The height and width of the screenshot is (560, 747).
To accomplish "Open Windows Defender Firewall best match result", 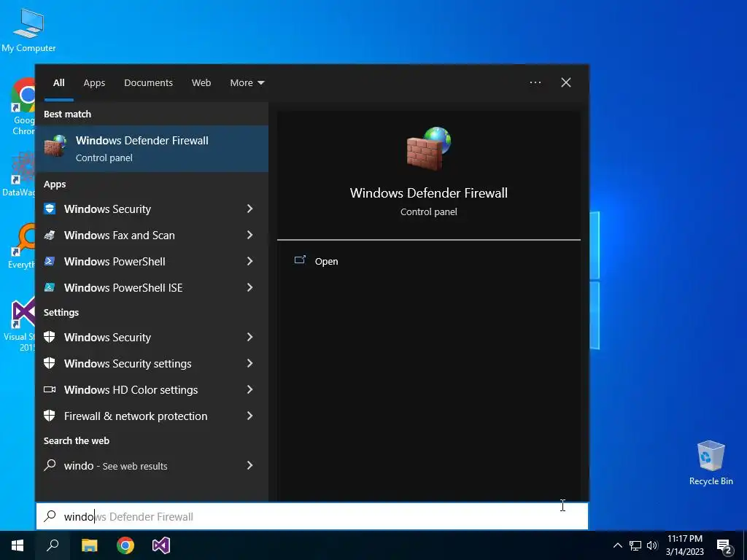I will tap(152, 149).
